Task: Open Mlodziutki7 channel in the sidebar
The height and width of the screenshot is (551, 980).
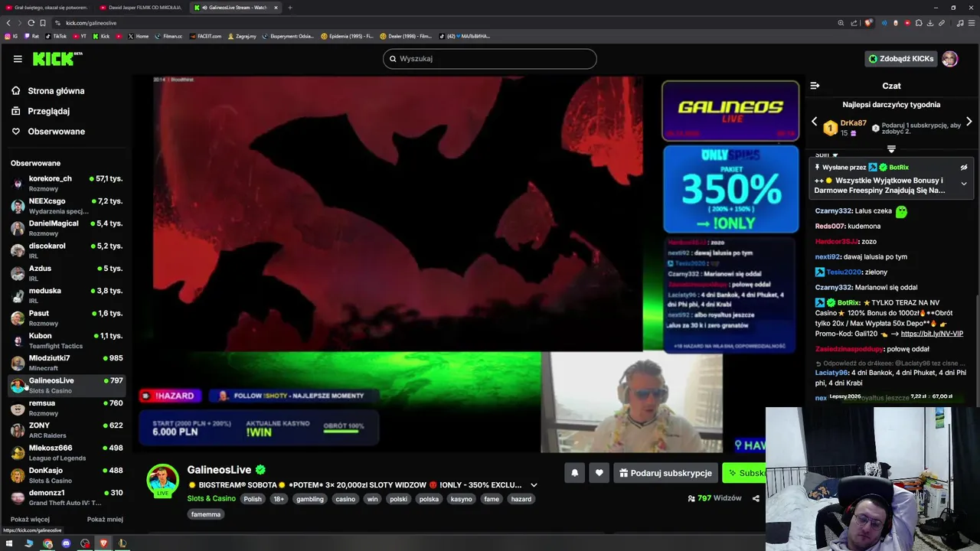Action: (x=67, y=363)
